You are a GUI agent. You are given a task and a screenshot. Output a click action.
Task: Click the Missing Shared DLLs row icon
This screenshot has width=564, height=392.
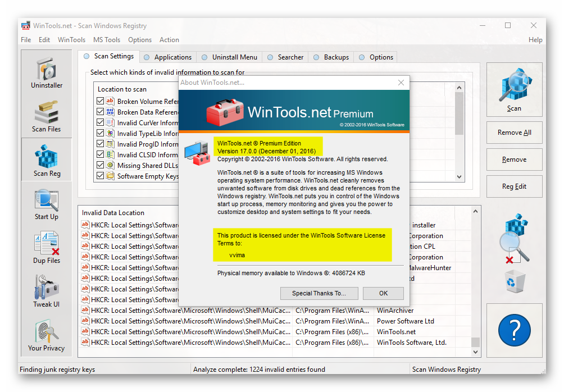(110, 165)
